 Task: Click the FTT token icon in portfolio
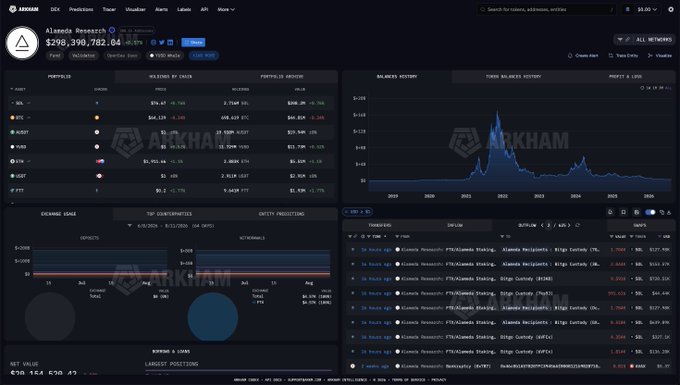(x=12, y=190)
